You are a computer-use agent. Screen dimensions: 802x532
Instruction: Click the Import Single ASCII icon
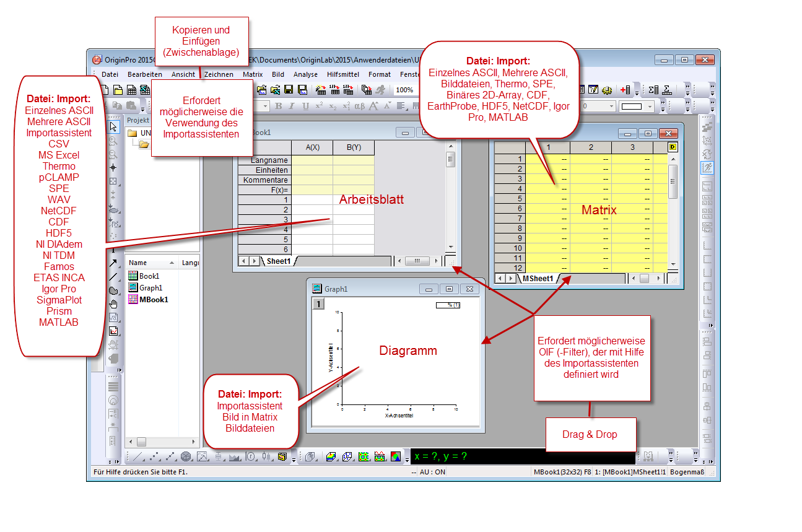[x=334, y=90]
